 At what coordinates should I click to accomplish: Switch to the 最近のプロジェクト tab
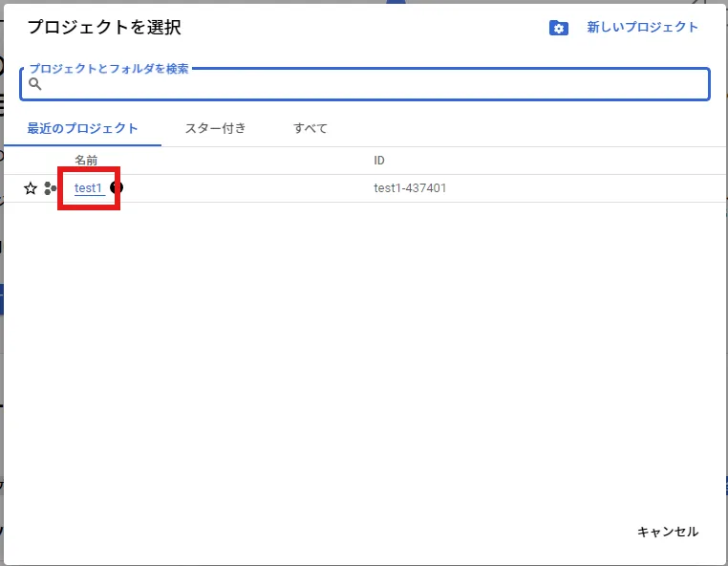click(83, 128)
